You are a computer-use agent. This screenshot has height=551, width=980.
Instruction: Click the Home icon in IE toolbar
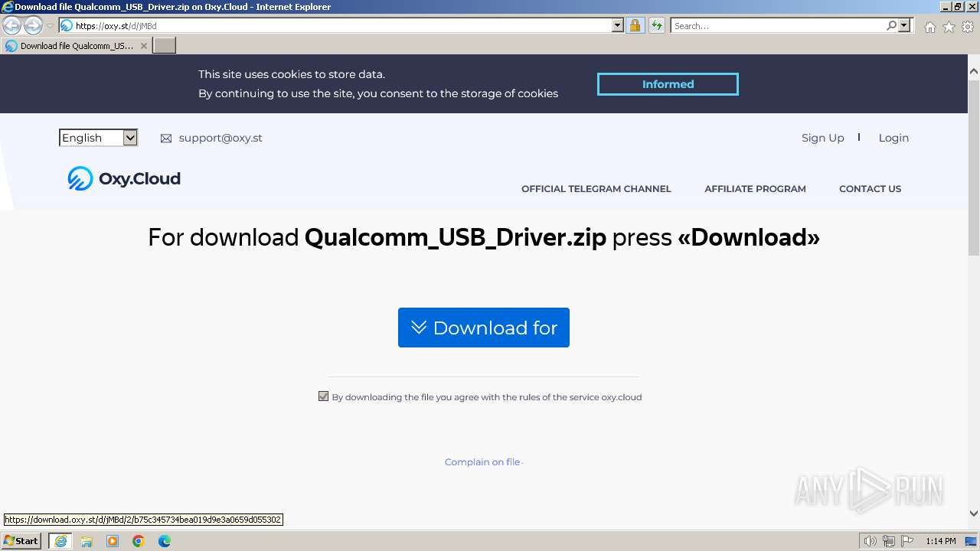929,27
